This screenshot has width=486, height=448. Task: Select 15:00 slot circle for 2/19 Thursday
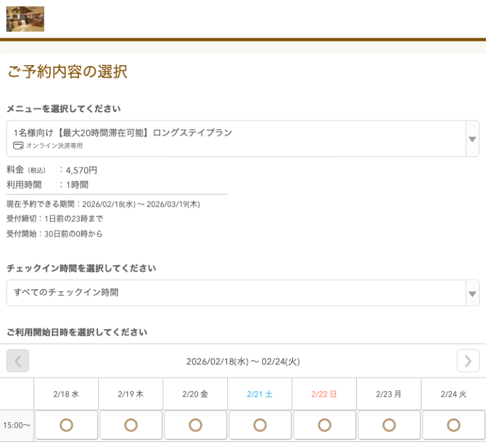[x=130, y=425]
